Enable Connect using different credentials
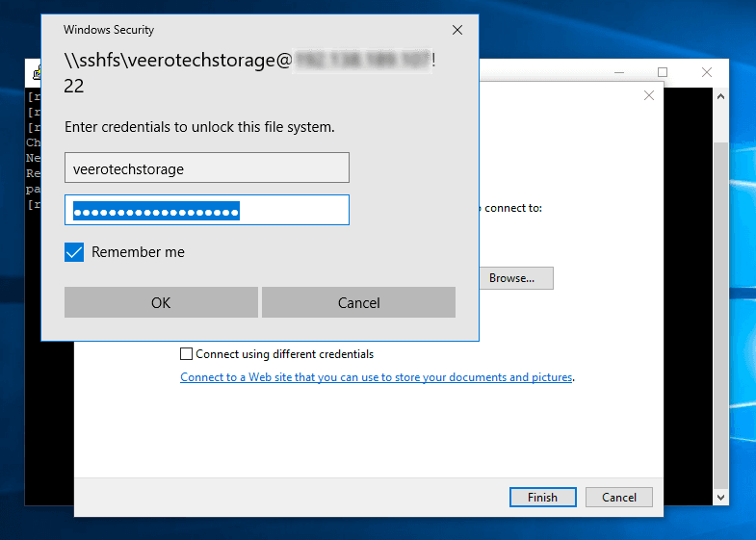Image resolution: width=756 pixels, height=540 pixels. click(x=187, y=354)
